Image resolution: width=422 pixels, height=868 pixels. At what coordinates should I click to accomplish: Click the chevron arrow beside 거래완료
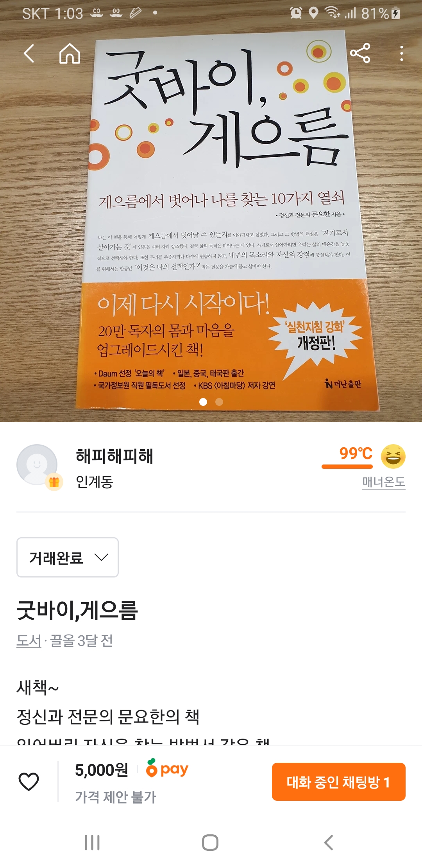tap(101, 557)
